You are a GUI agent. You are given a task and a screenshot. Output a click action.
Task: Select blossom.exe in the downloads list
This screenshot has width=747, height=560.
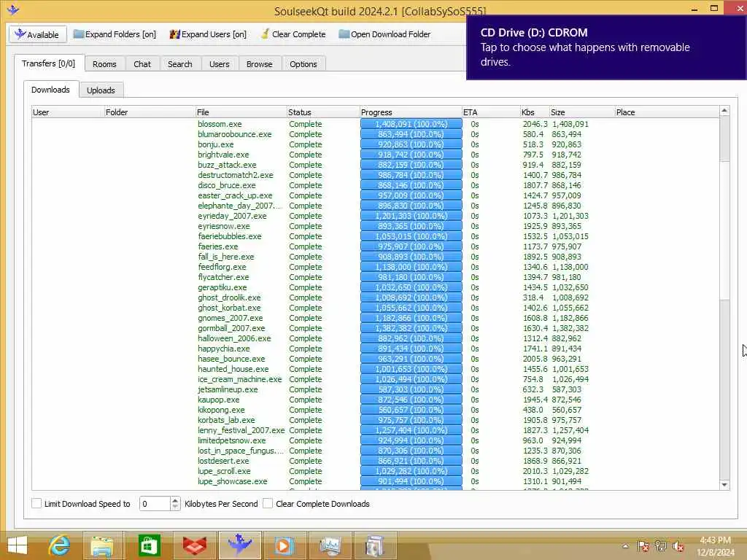[220, 124]
